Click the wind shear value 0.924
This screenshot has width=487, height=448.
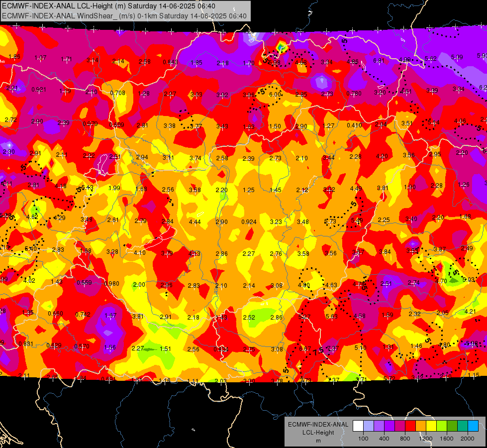coord(249,222)
